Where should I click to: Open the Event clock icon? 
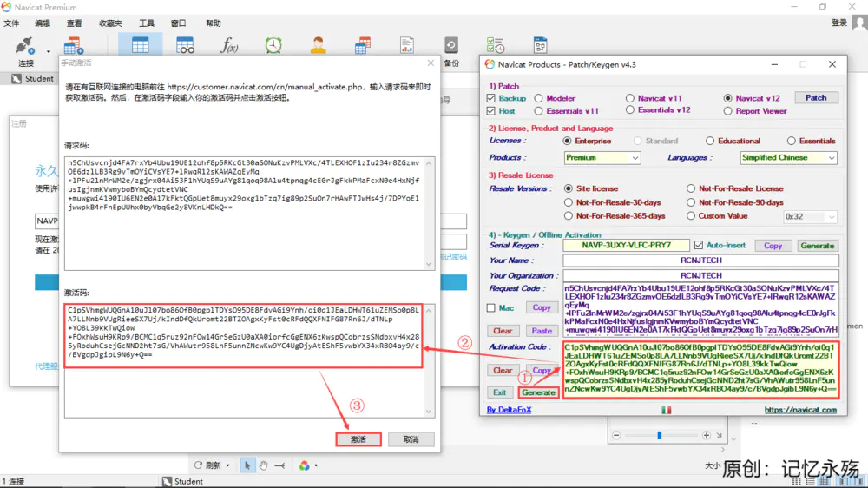pyautogui.click(x=273, y=45)
